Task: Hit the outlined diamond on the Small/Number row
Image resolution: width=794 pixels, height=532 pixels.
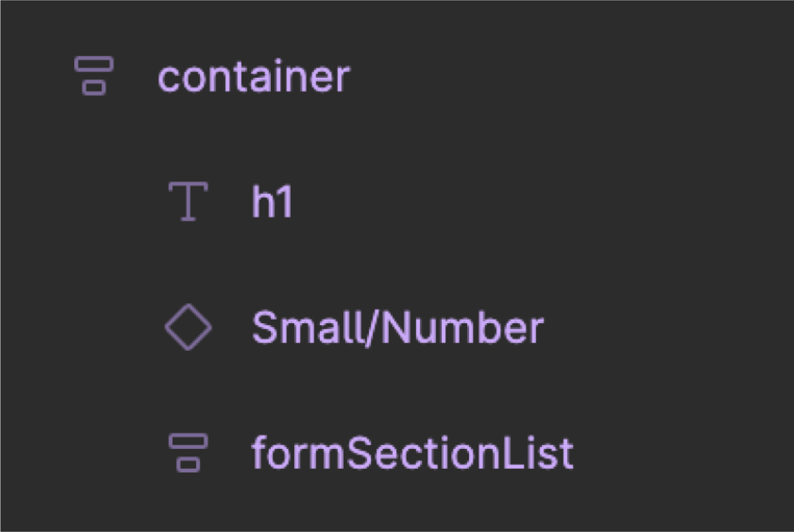Action: pyautogui.click(x=188, y=327)
